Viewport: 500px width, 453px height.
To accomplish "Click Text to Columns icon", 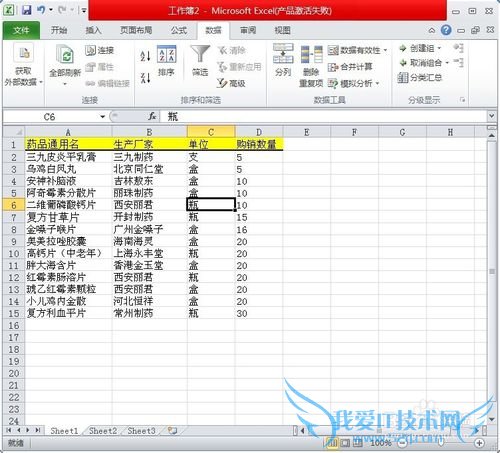I will (283, 53).
